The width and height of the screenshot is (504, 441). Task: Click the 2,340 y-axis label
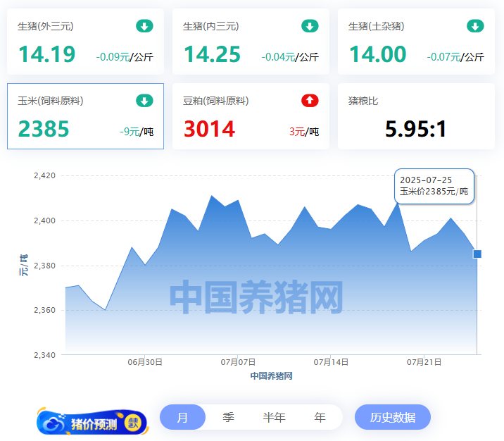click(x=44, y=355)
